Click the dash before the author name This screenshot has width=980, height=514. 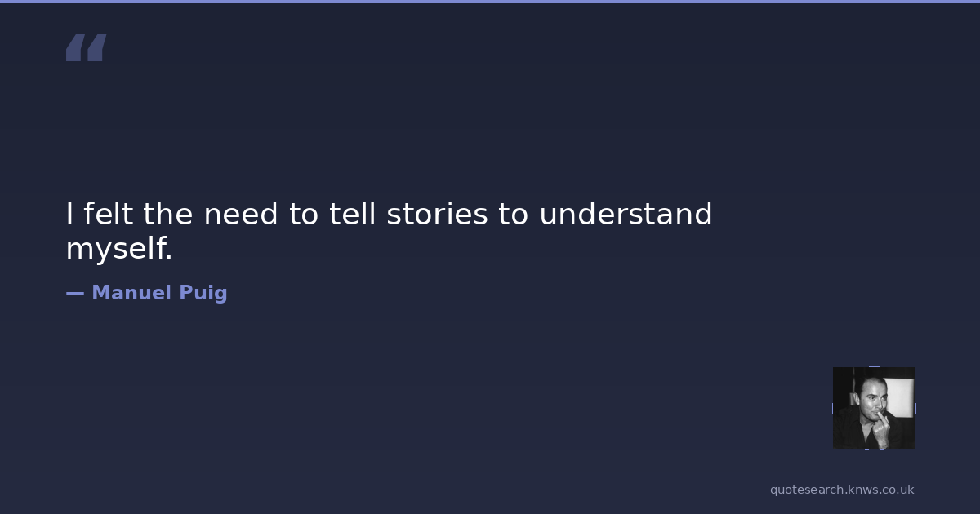click(x=74, y=293)
